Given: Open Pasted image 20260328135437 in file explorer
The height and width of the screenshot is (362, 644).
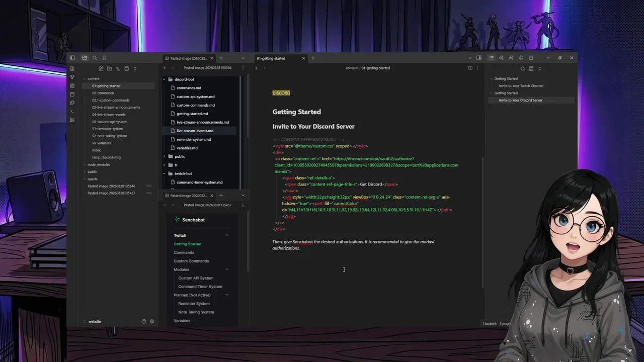Looking at the screenshot, I should 111,193.
